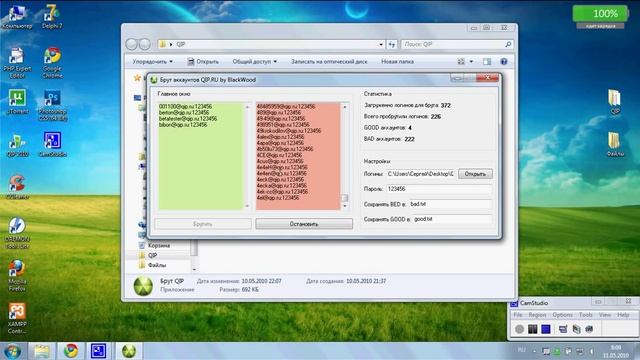Launch the DAEMON Tools Lite desktop shortcut

point(17,233)
